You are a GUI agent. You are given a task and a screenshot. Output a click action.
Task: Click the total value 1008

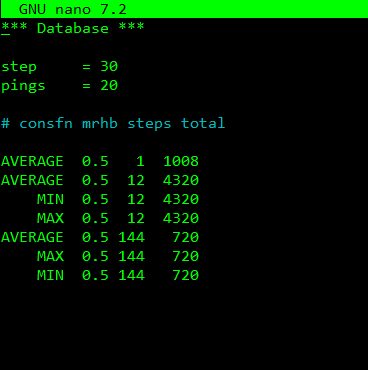(181, 161)
